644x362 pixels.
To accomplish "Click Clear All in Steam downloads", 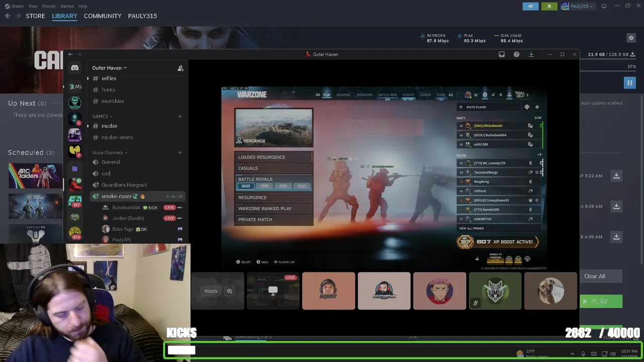I will coord(595,276).
